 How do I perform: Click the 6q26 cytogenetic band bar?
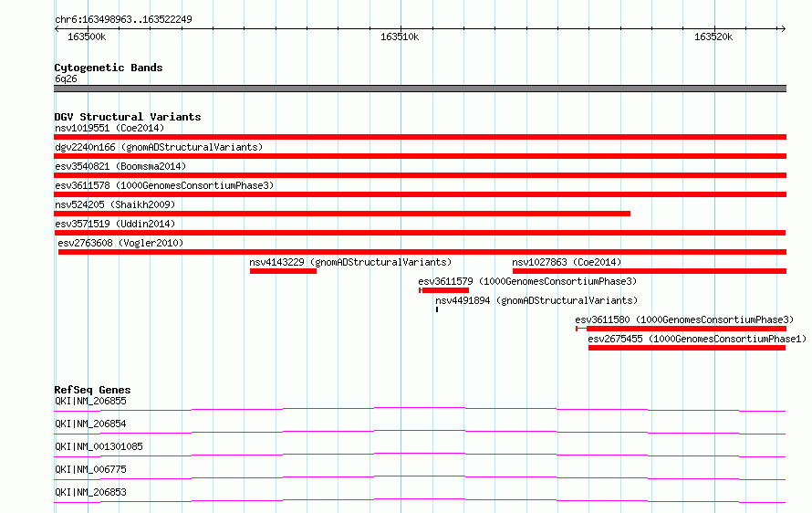tap(420, 89)
